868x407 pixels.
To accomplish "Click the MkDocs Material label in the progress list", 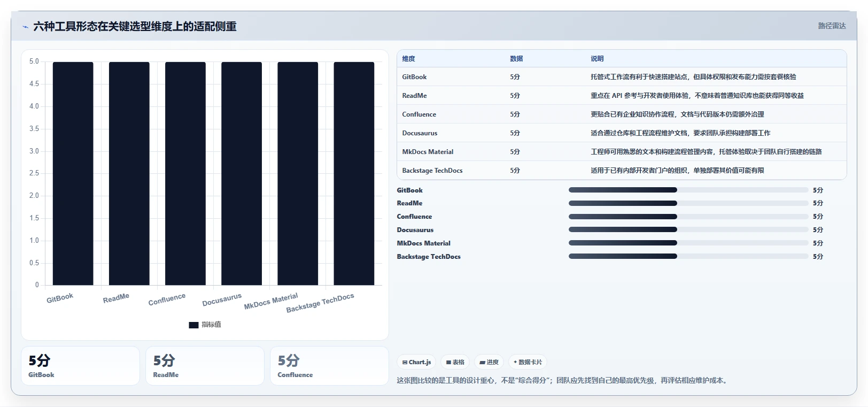I will click(423, 243).
